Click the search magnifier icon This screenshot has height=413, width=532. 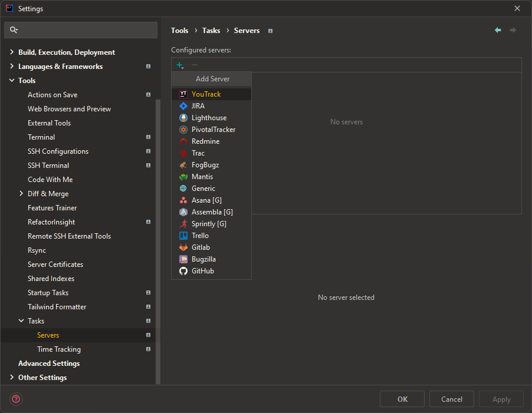click(14, 30)
